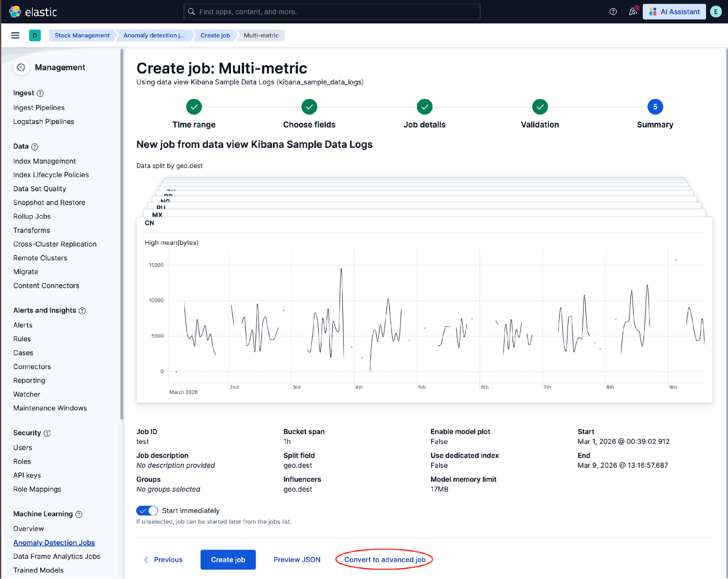Disable the Start immediately toggle
728x579 pixels.
coord(147,511)
